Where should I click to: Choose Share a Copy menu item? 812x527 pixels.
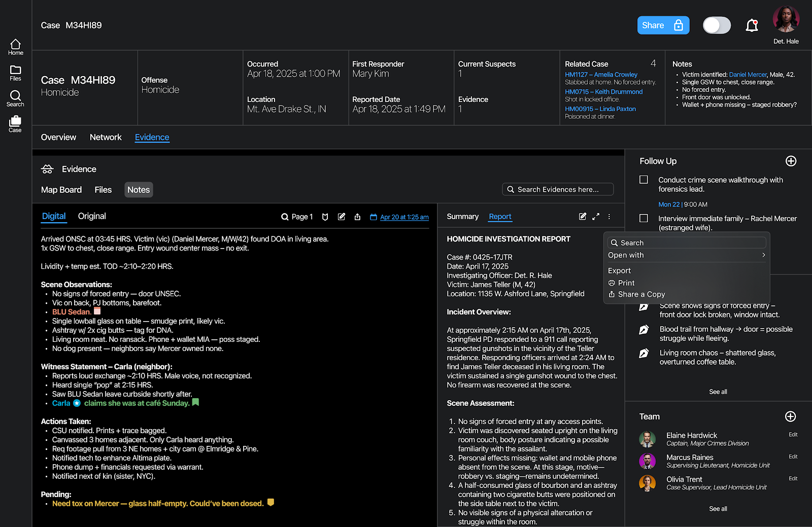[636, 294]
